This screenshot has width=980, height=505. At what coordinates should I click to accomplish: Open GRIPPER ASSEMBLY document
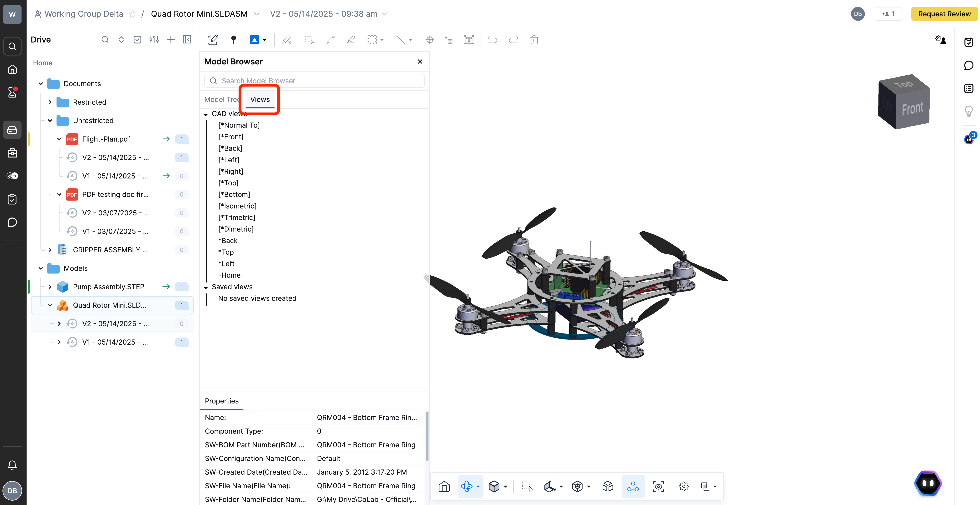pos(110,250)
